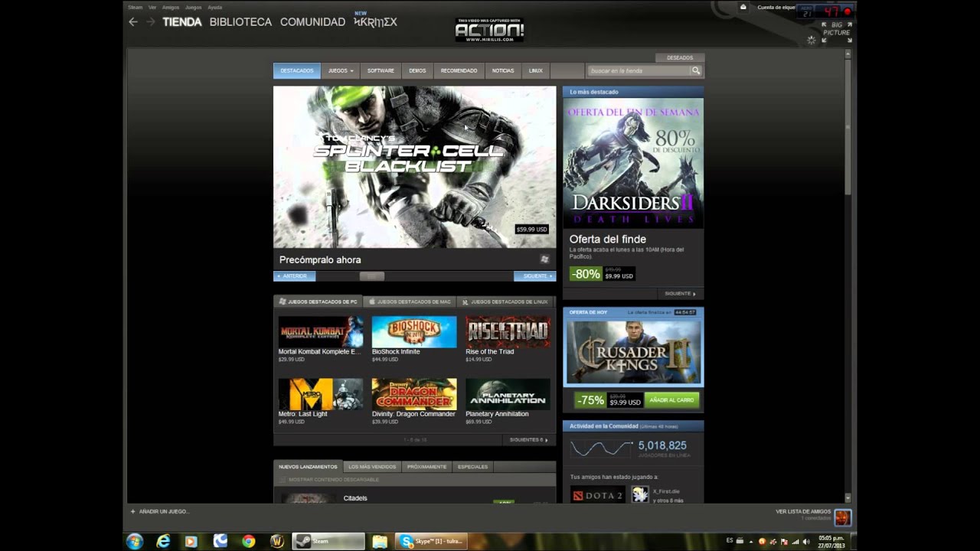
Task: Click the friends list avatar icon
Action: coord(842,517)
